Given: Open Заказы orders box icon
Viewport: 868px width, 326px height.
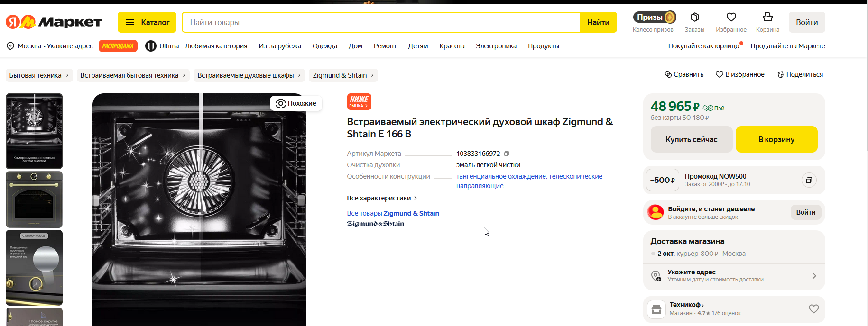Looking at the screenshot, I should (x=694, y=18).
